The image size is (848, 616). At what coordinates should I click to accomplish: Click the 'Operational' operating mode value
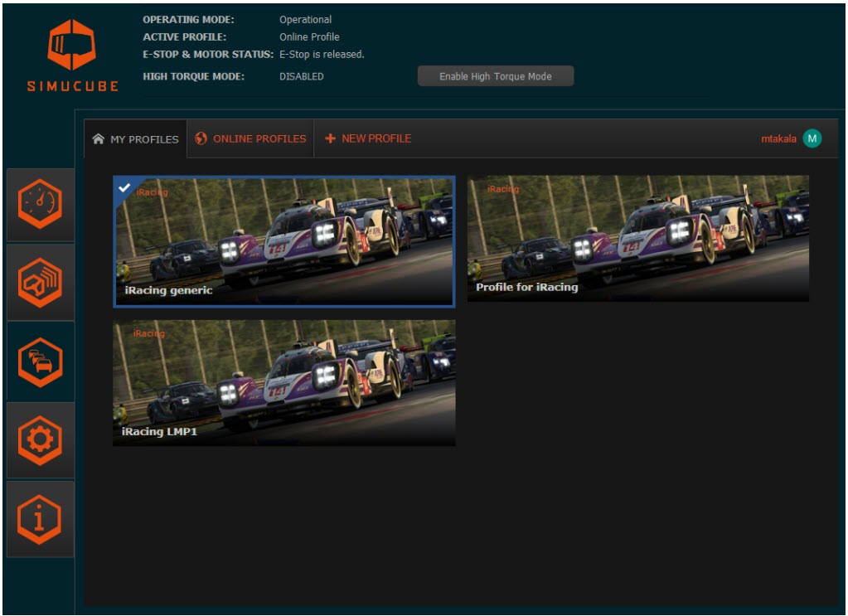tap(306, 19)
